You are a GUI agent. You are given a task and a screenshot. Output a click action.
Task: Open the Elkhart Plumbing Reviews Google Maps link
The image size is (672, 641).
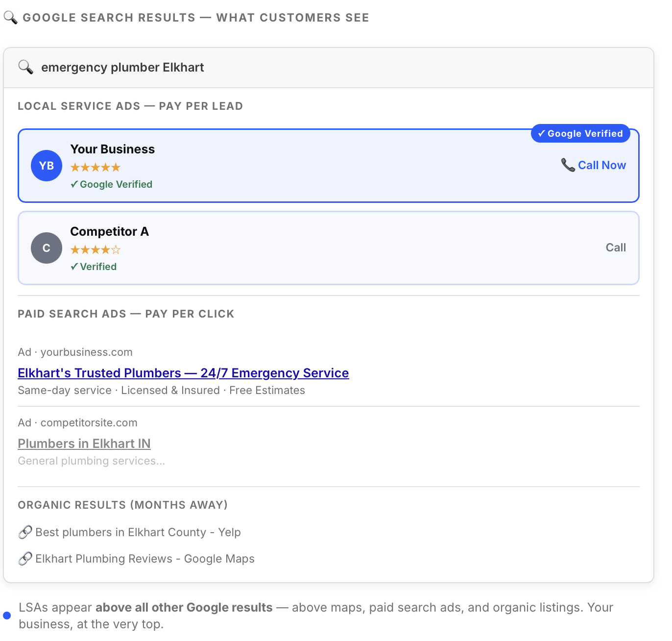[x=144, y=559]
